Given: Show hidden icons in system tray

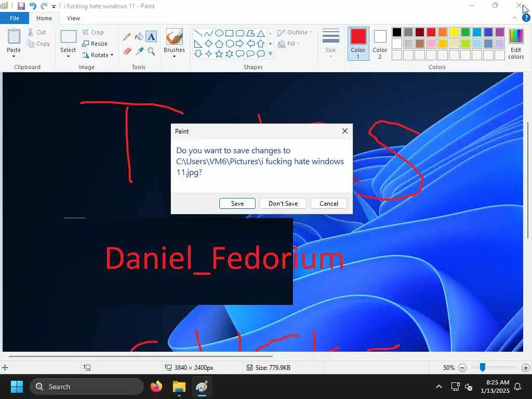Looking at the screenshot, I should [438, 387].
